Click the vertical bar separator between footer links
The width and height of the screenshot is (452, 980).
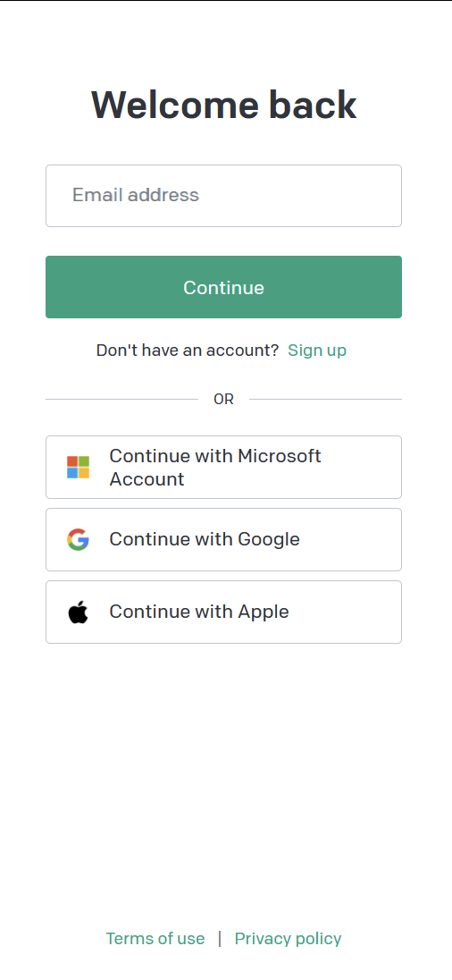220,939
